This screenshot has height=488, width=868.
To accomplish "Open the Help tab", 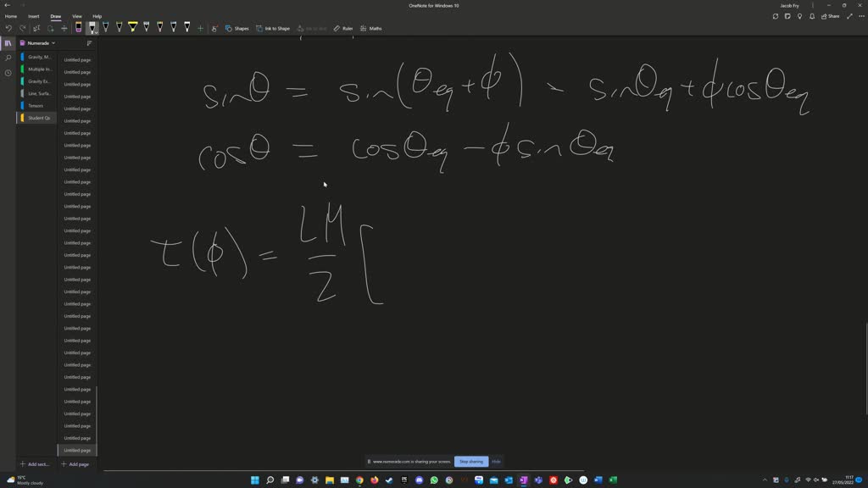I will click(97, 16).
